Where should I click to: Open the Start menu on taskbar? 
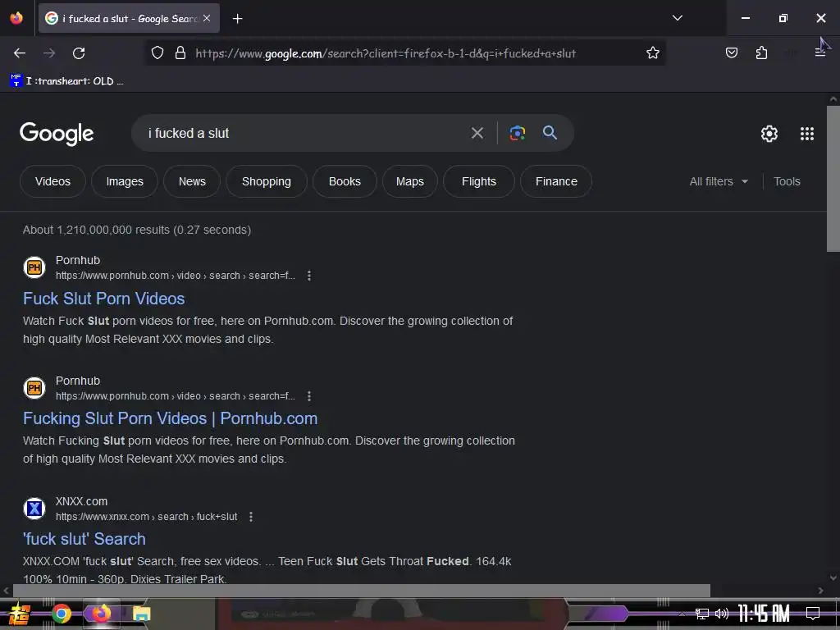tap(20, 614)
